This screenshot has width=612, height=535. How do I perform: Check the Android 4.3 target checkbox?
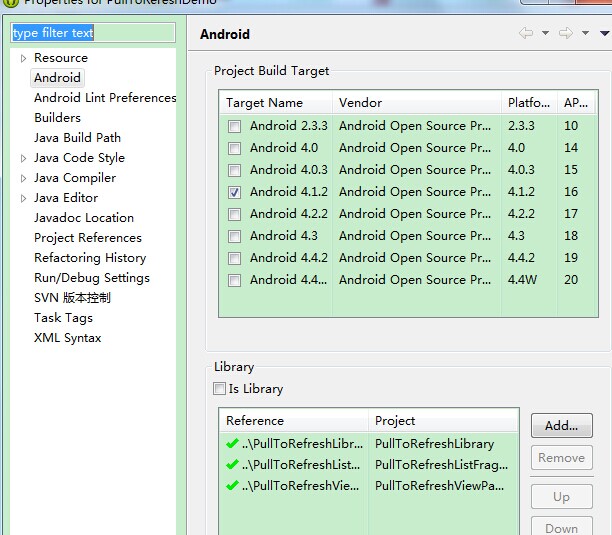(235, 236)
